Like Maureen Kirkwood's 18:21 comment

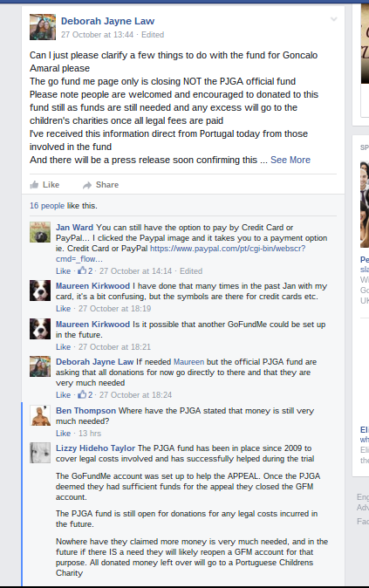pos(63,347)
